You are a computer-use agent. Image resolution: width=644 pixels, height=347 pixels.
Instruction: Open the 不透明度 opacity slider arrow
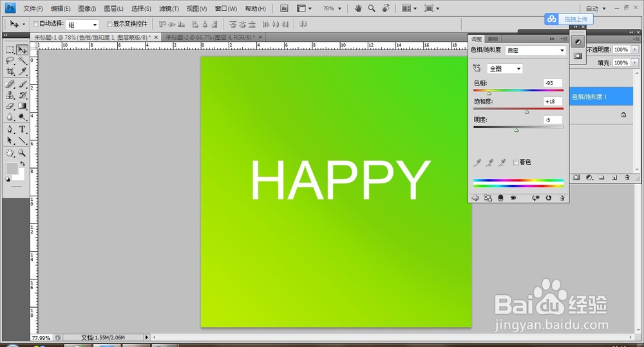tap(635, 50)
